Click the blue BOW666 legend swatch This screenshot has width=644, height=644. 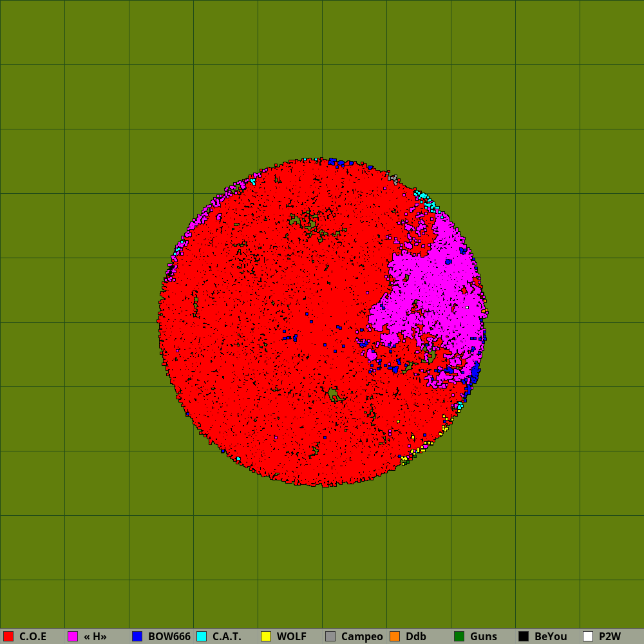[x=137, y=636]
